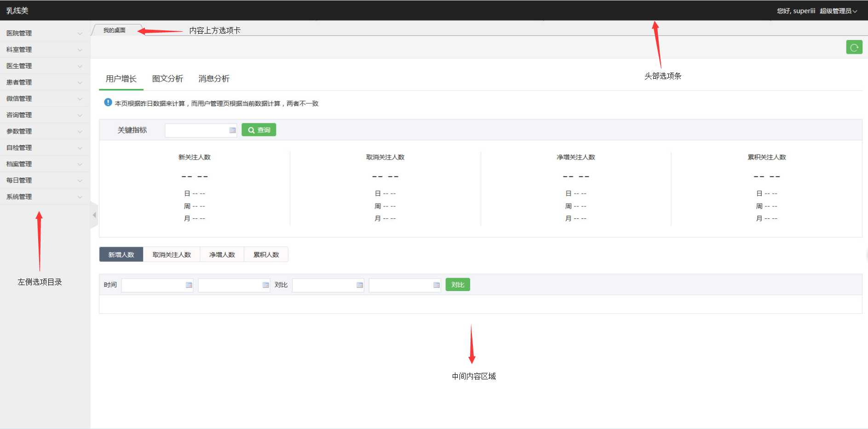Click the green 对比 button
This screenshot has height=429, width=868.
[x=458, y=285]
